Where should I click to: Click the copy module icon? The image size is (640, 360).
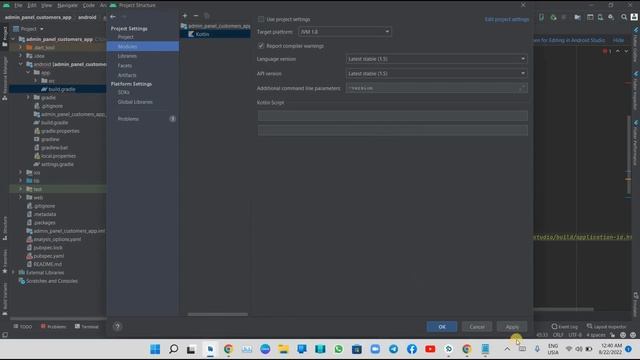pyautogui.click(x=207, y=16)
